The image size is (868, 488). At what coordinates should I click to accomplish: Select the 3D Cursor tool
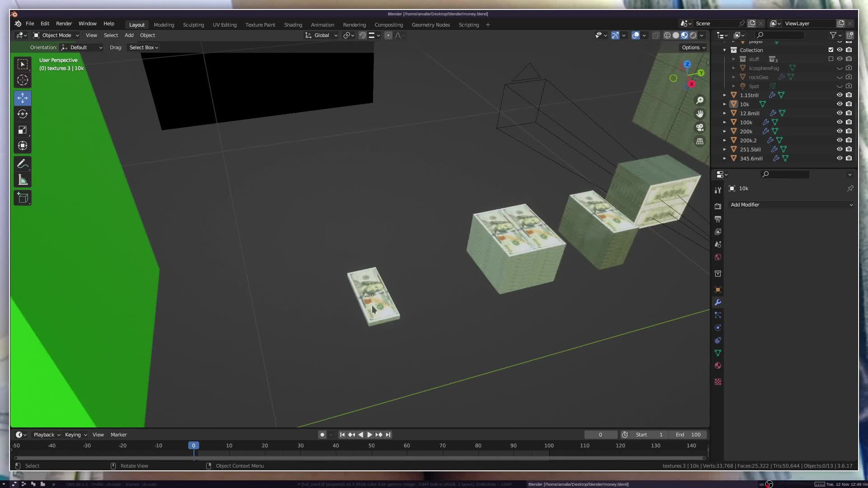tap(23, 80)
